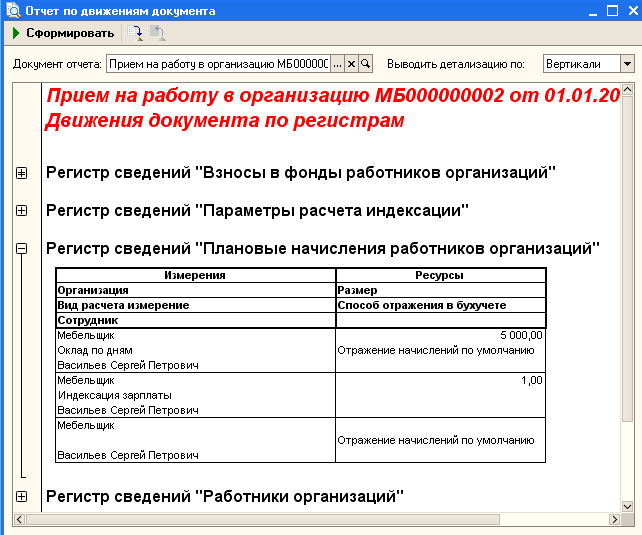Click the collapse all groups toolbar icon
Image resolution: width=642 pixels, height=535 pixels.
157,33
